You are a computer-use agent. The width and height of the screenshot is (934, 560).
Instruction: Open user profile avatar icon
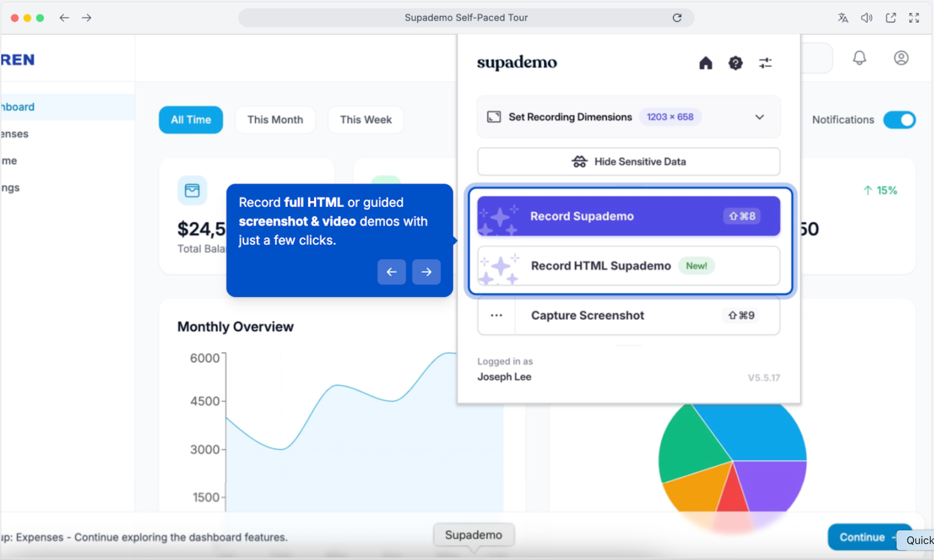(x=901, y=58)
